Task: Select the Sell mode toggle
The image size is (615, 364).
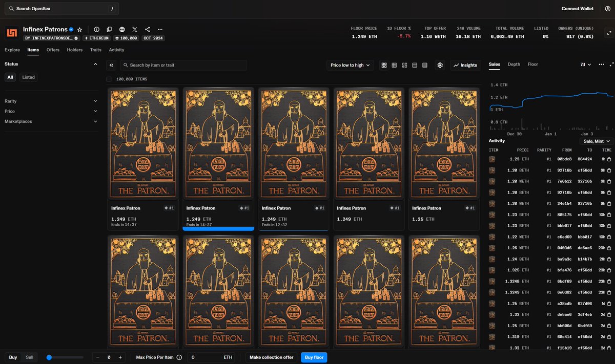Action: pos(30,357)
